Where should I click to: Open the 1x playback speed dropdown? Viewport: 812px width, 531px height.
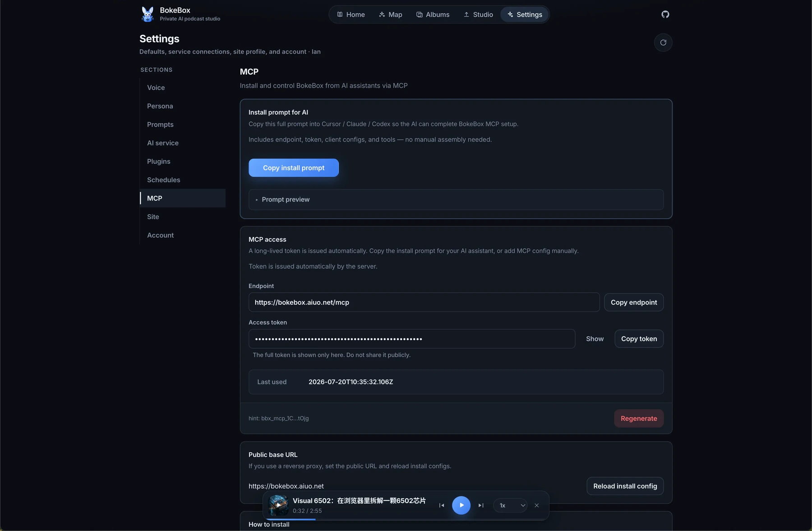click(x=510, y=505)
